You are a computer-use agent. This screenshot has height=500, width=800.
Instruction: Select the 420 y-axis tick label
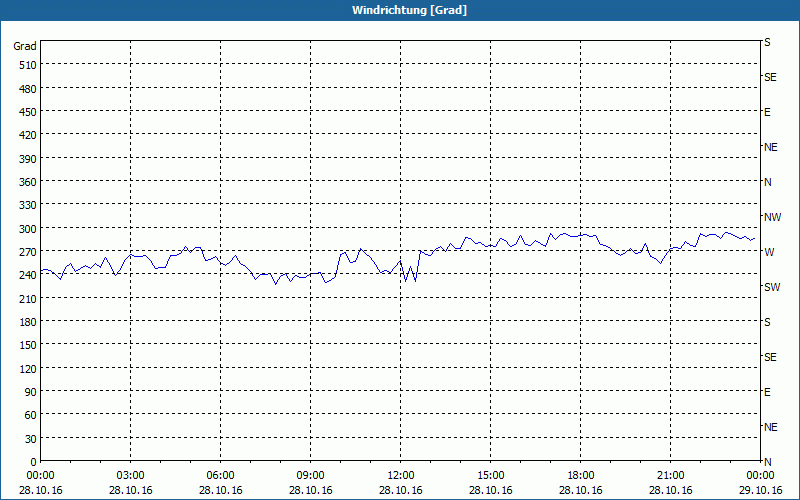(x=28, y=135)
